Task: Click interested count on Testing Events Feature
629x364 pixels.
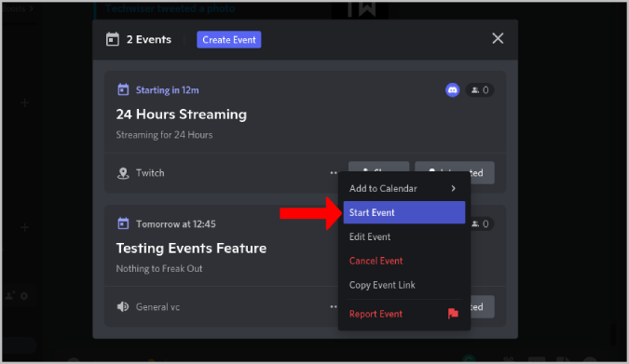Action: [482, 223]
